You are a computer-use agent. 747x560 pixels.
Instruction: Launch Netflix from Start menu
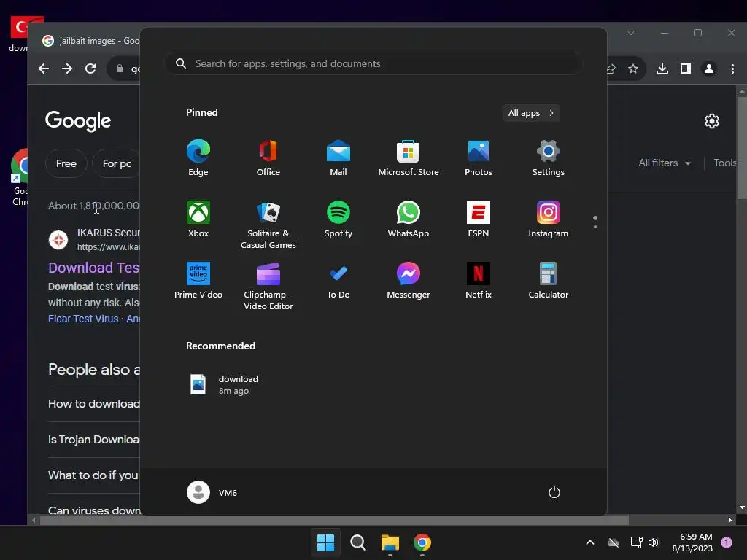coord(479,281)
